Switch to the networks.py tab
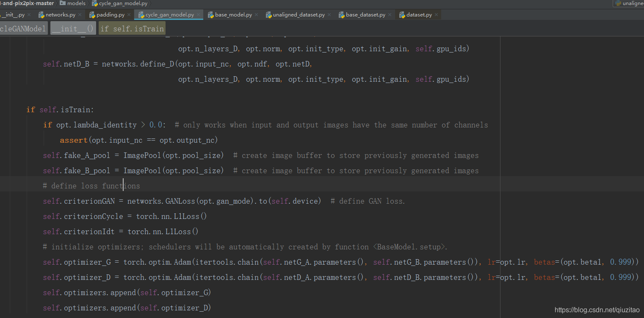Image resolution: width=644 pixels, height=318 pixels. coord(61,15)
